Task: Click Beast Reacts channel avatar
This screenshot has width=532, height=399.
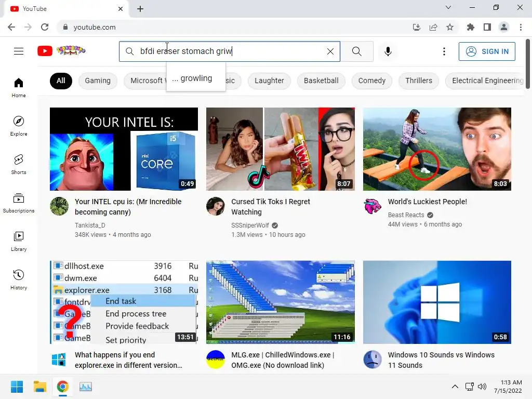Action: [372, 206]
